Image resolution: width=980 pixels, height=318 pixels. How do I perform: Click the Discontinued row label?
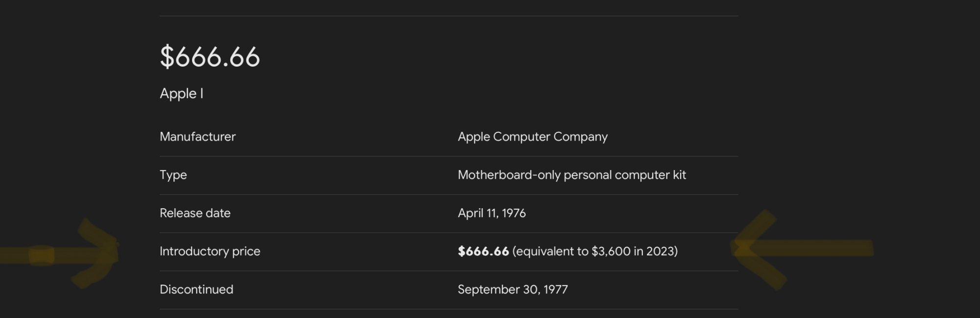(196, 290)
